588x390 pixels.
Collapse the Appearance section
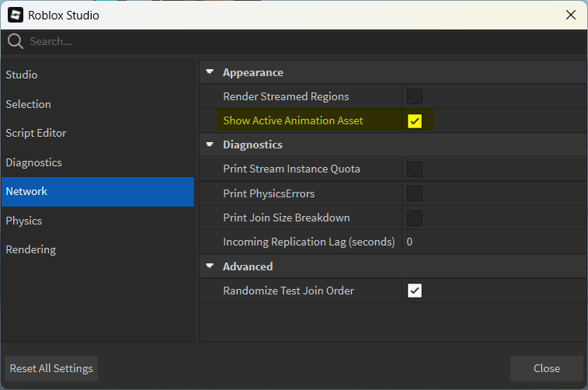click(x=210, y=72)
